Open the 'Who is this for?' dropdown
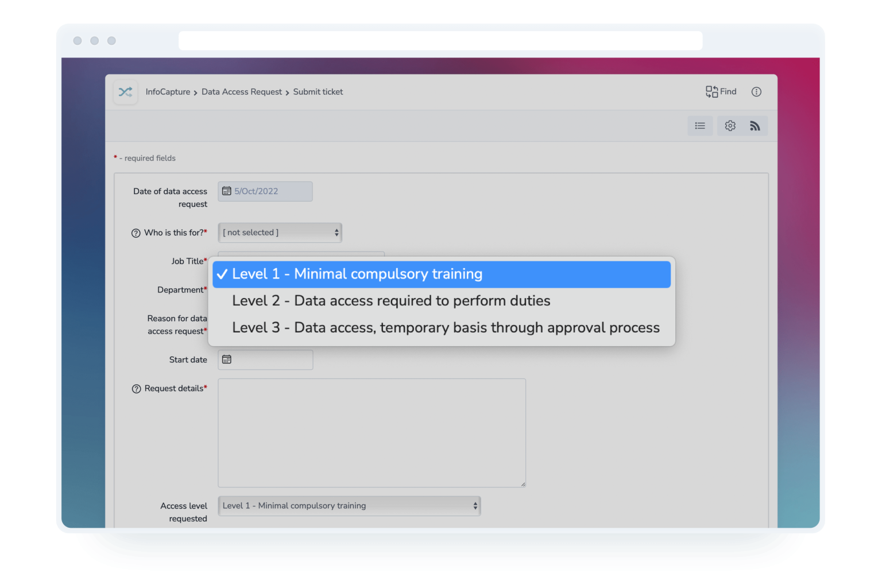The image size is (882, 588). click(x=280, y=233)
